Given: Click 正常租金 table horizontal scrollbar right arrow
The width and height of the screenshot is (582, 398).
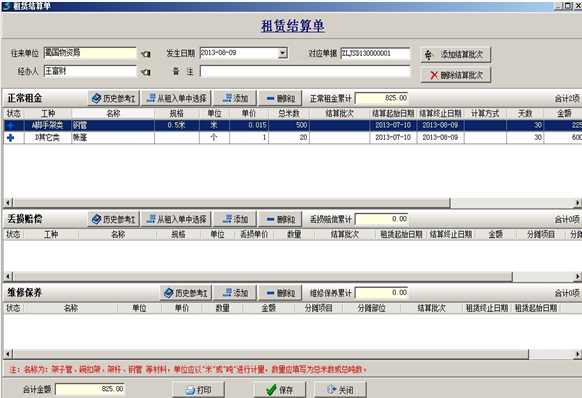Looking at the screenshot, I should tap(578, 203).
